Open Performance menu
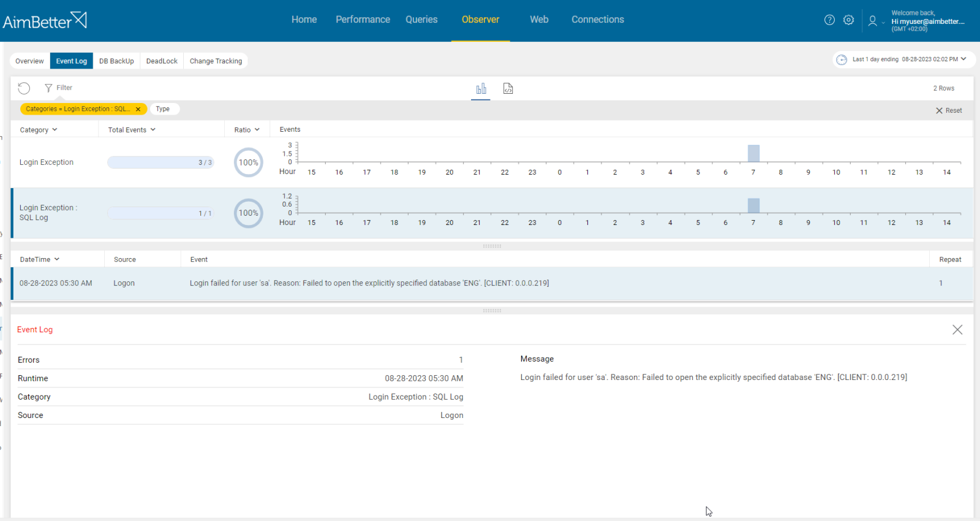 click(363, 20)
